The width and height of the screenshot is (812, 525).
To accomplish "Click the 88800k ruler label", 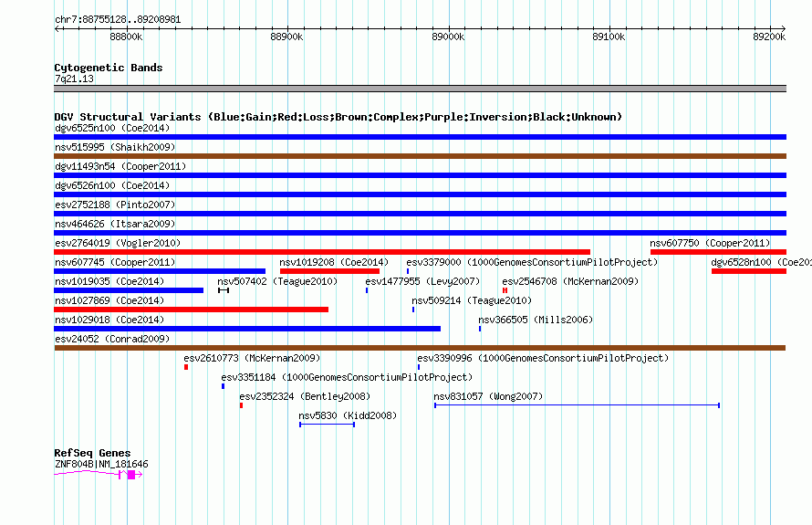I will 126,37.
